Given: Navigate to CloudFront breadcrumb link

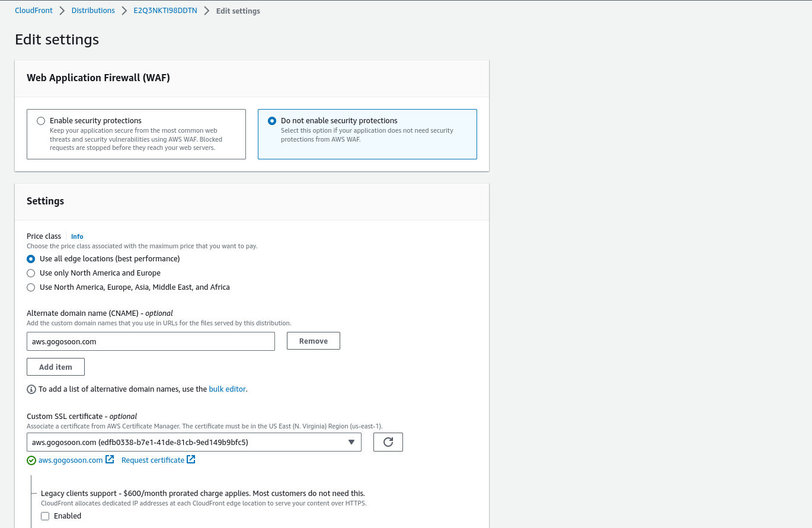Looking at the screenshot, I should point(33,10).
